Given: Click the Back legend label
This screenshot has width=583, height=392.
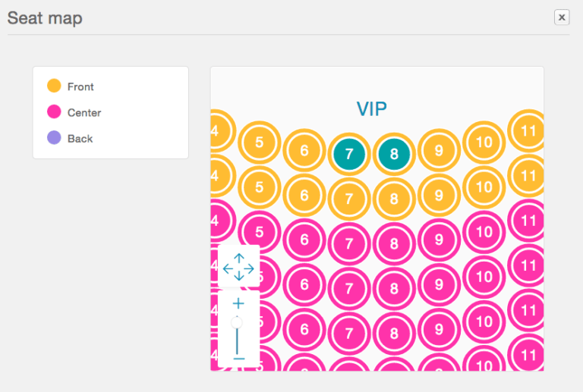Looking at the screenshot, I should 80,139.
